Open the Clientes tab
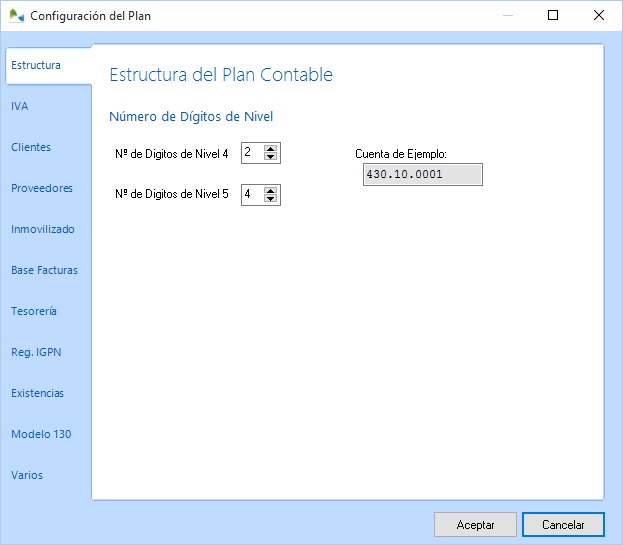The height and width of the screenshot is (545, 623). (x=31, y=147)
